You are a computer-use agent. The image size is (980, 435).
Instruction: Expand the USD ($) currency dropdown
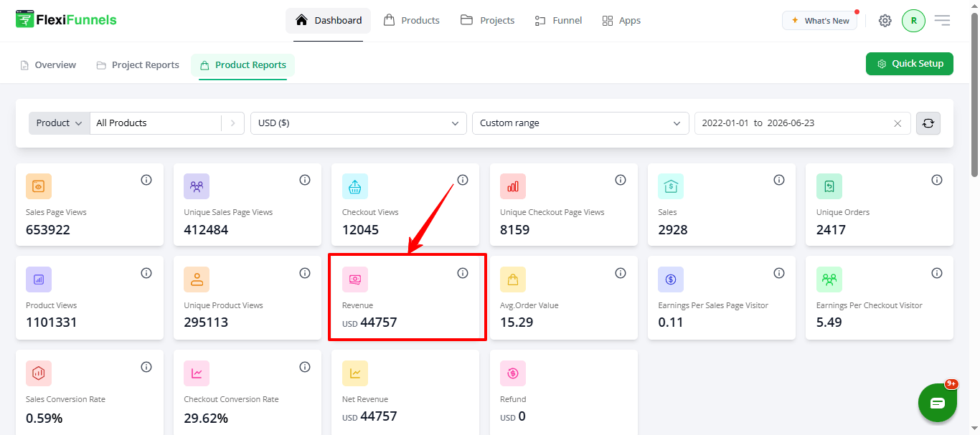click(x=359, y=123)
